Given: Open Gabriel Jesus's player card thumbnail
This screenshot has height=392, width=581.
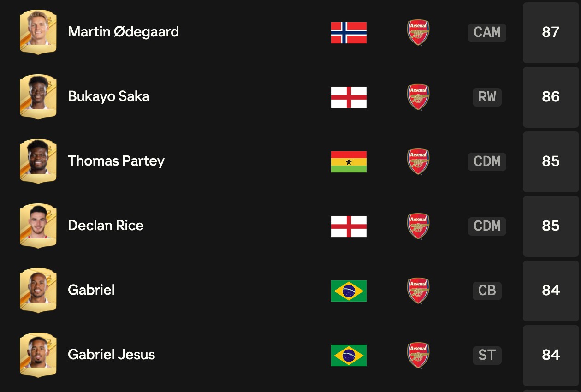Looking at the screenshot, I should coord(38,355).
